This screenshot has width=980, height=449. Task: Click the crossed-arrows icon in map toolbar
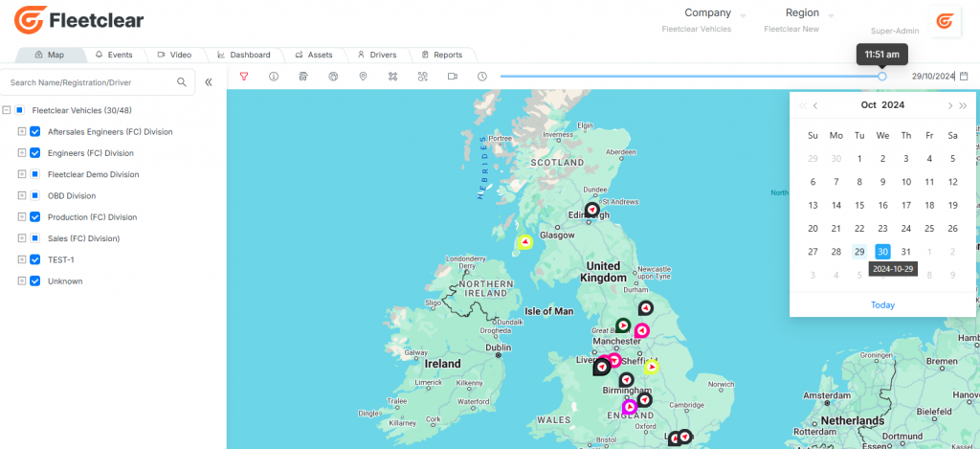[x=392, y=77]
